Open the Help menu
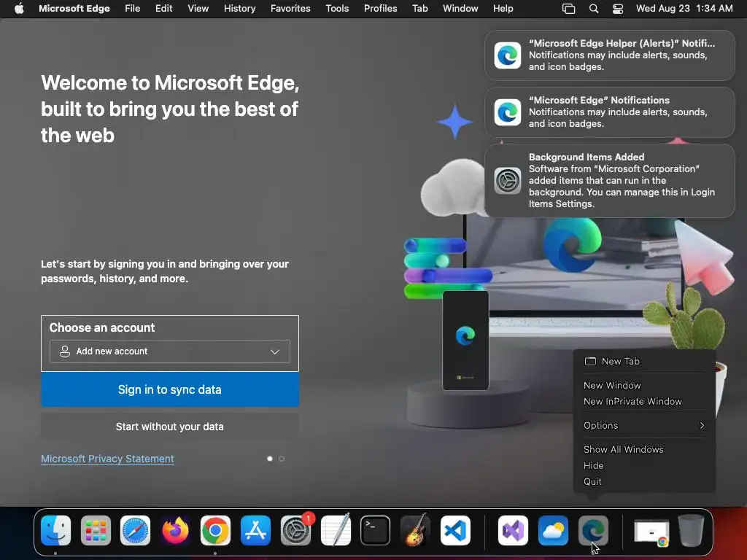The image size is (747, 560). 503,8
